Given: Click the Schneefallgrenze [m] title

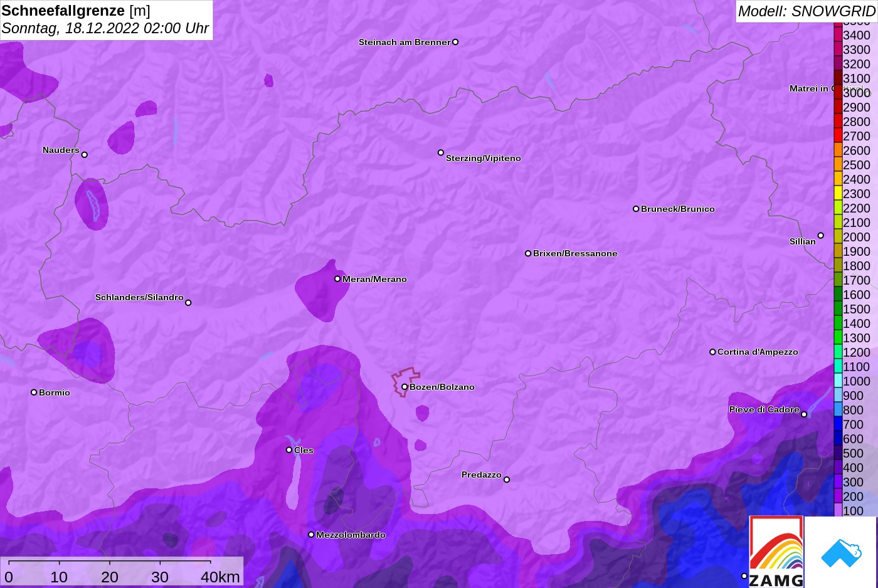Looking at the screenshot, I should [76, 11].
